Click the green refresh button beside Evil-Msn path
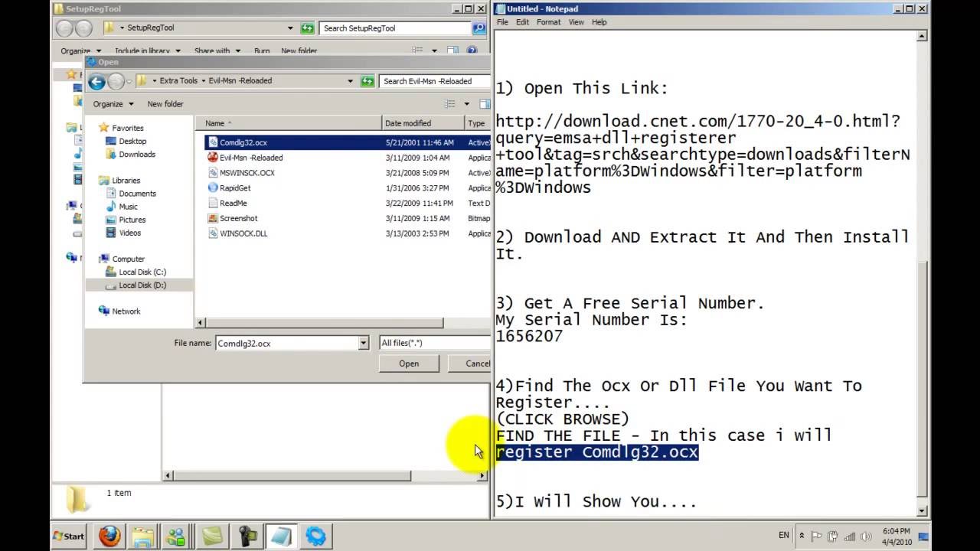Screen dimensions: 980x551 coord(367,80)
